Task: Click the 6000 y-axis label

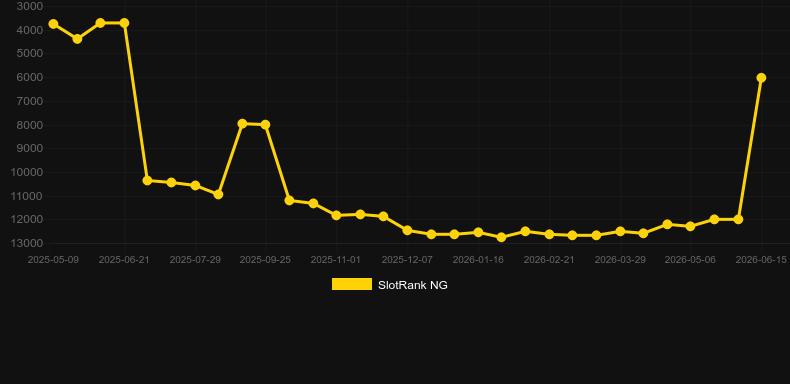Action: point(30,77)
